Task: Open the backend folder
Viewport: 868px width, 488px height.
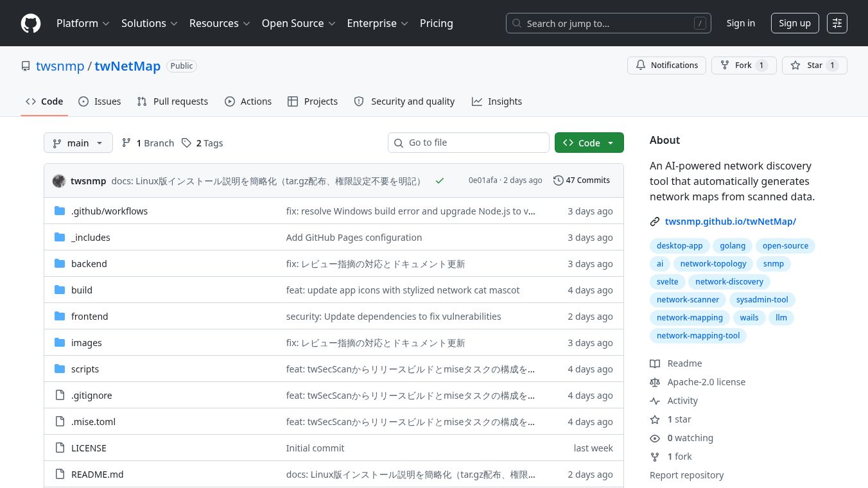Action: tap(89, 264)
